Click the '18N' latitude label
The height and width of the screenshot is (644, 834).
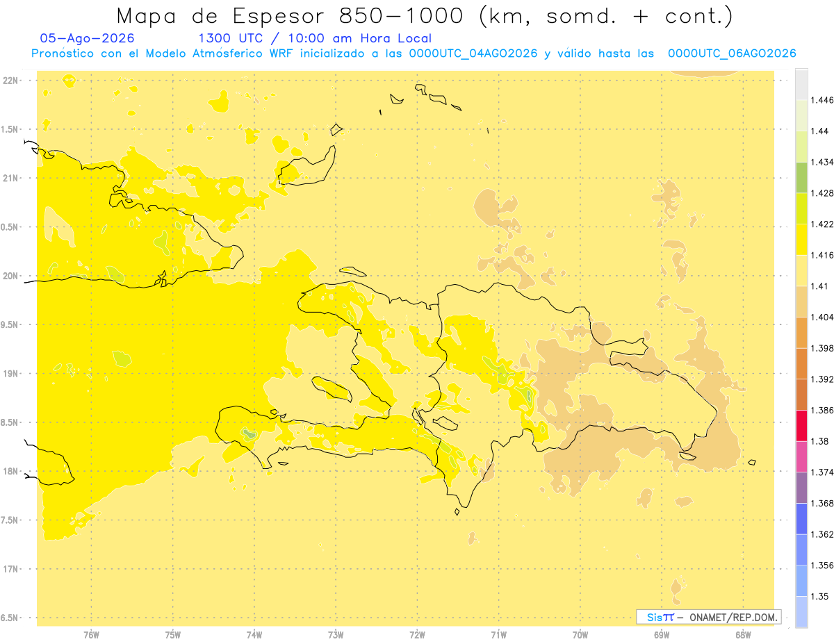click(x=11, y=471)
